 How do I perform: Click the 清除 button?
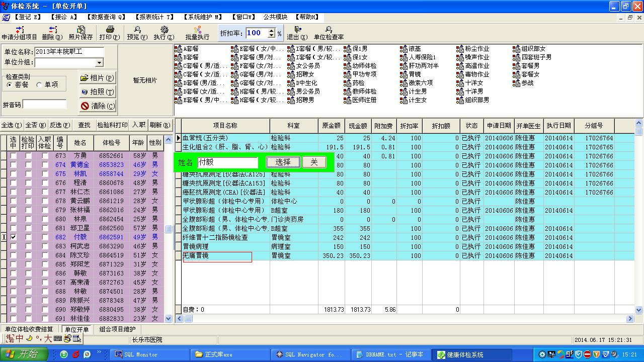(x=97, y=106)
